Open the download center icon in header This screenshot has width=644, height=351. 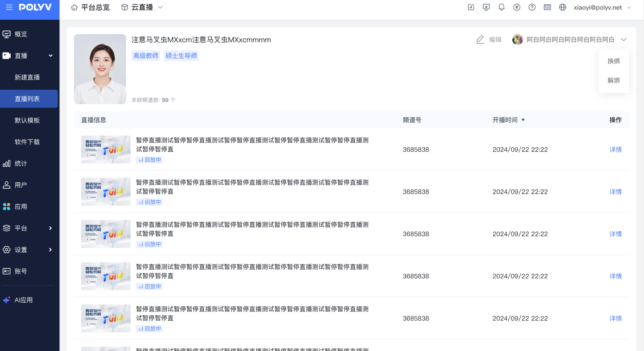point(486,7)
